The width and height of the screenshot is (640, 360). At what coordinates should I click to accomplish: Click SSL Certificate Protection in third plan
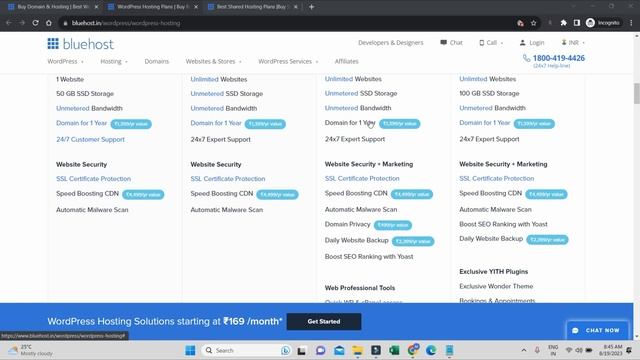[362, 178]
